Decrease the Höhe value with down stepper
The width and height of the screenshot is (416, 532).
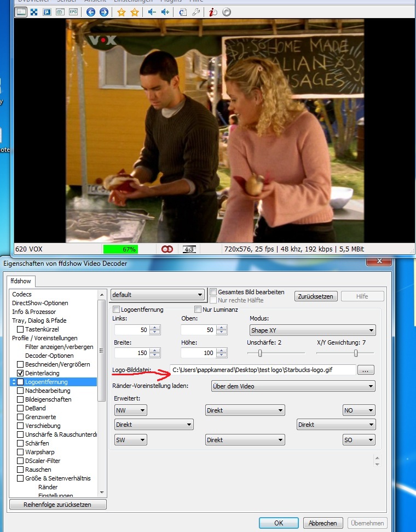[x=221, y=356]
